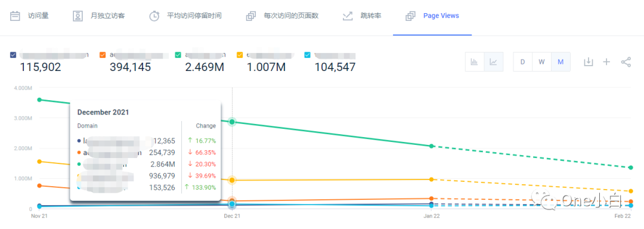
Task: Click green data point at Nov 21
Action: [x=39, y=100]
